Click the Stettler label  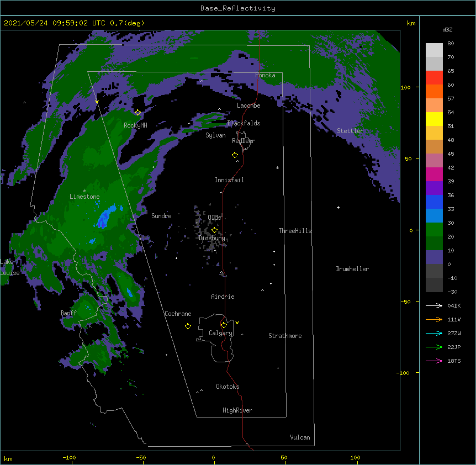350,131
